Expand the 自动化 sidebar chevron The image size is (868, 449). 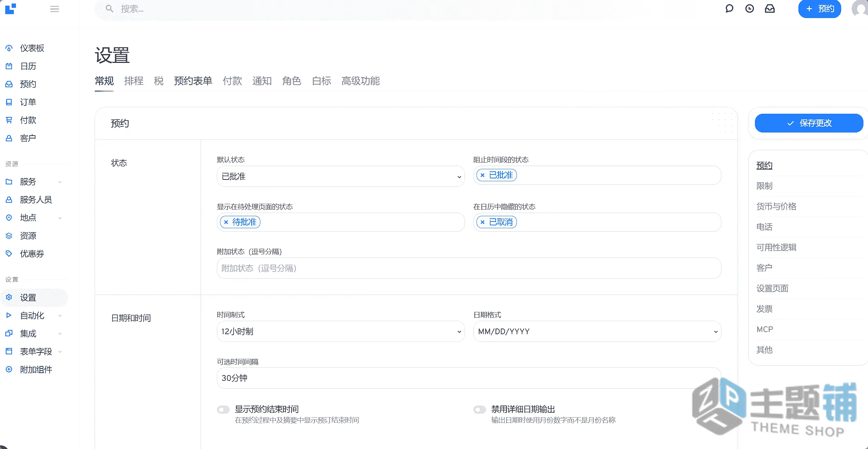pyautogui.click(x=60, y=316)
